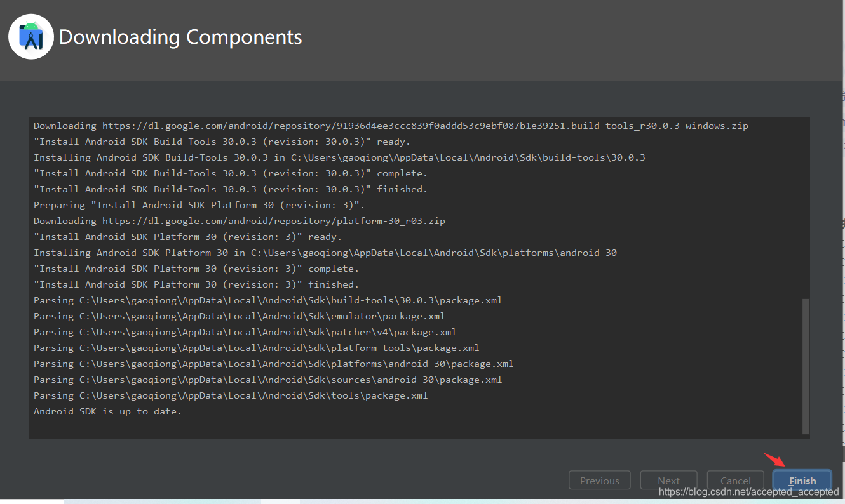This screenshot has width=845, height=504.
Task: Click the Cancel button
Action: [x=736, y=481]
